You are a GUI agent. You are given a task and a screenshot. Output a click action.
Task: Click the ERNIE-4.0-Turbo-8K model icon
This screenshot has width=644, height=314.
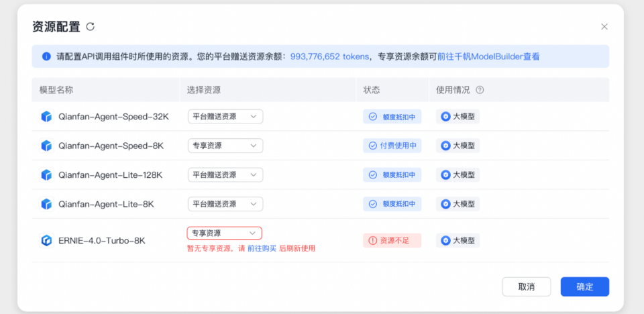click(46, 240)
